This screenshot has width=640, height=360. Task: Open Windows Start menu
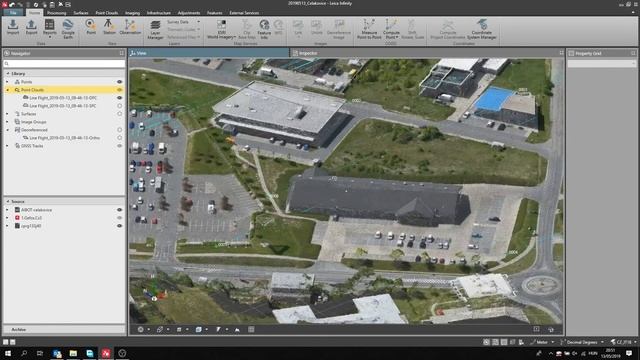coord(7,353)
